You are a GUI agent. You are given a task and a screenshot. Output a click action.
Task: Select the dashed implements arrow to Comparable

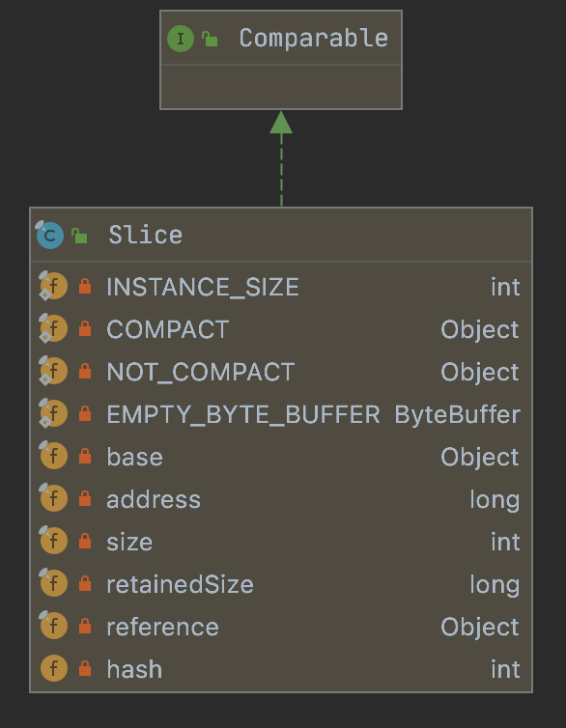281,158
